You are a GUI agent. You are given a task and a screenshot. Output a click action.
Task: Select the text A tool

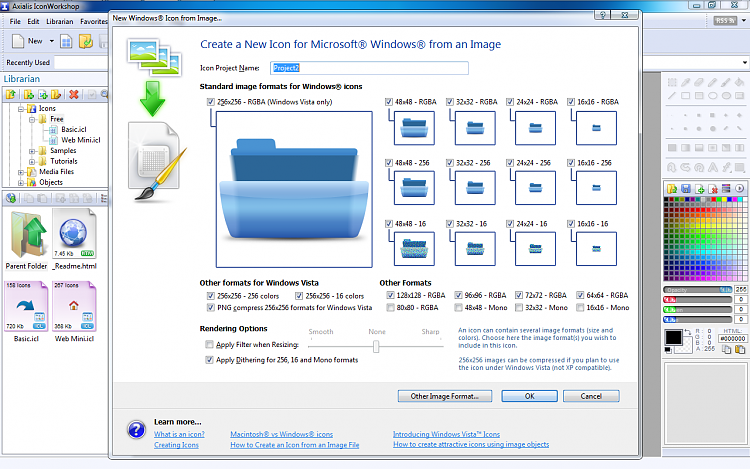coord(712,167)
